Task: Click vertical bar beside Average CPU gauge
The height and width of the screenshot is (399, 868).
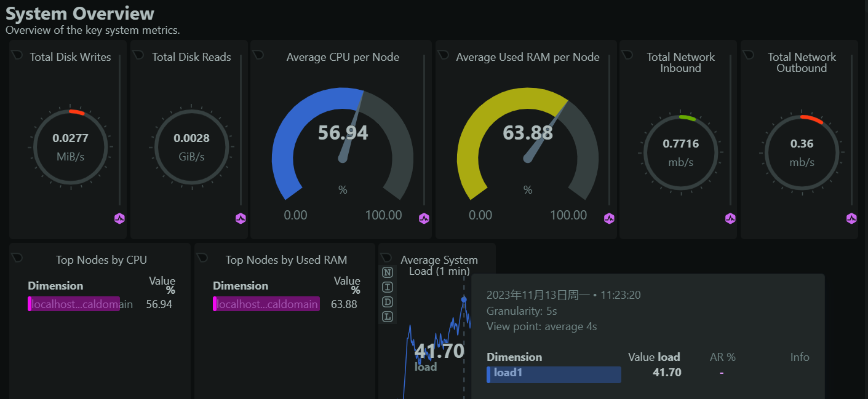Action: click(424, 129)
